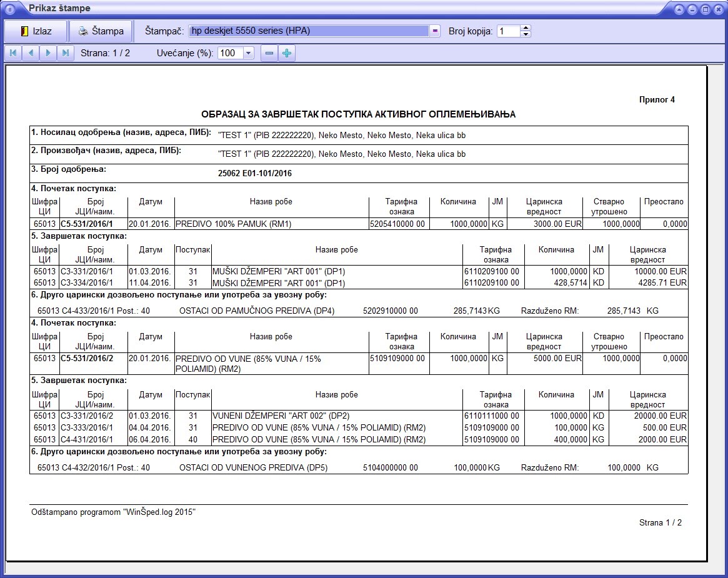Go to the previous page

click(31, 53)
